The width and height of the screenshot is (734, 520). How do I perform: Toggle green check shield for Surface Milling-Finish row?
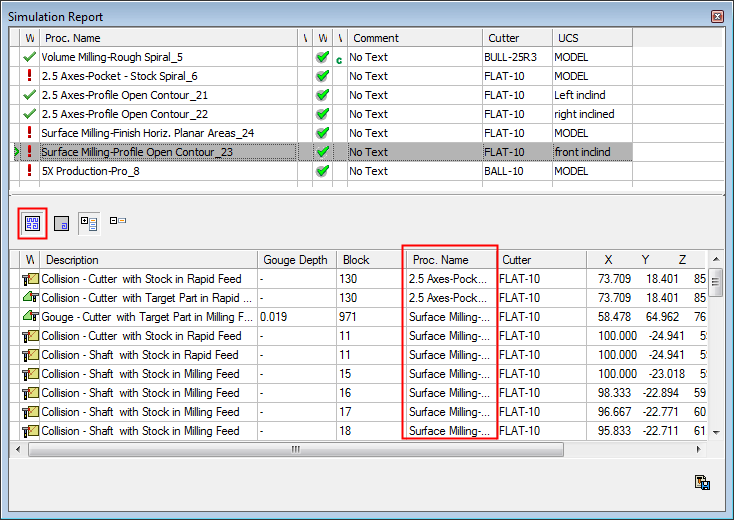tap(322, 133)
